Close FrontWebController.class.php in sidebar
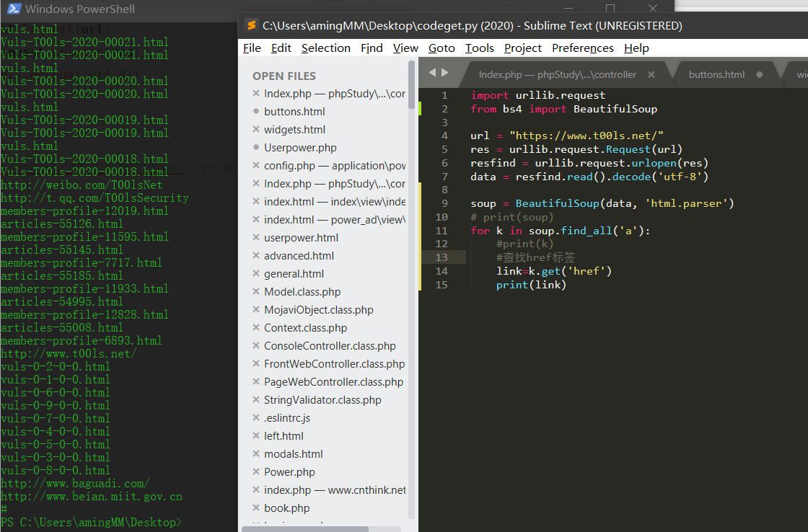 pyautogui.click(x=256, y=363)
